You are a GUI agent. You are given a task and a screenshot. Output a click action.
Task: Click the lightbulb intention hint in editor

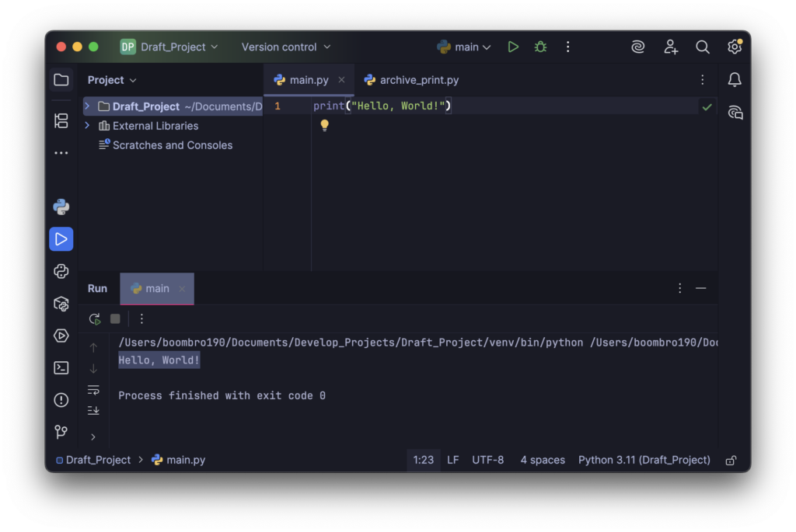(325, 125)
